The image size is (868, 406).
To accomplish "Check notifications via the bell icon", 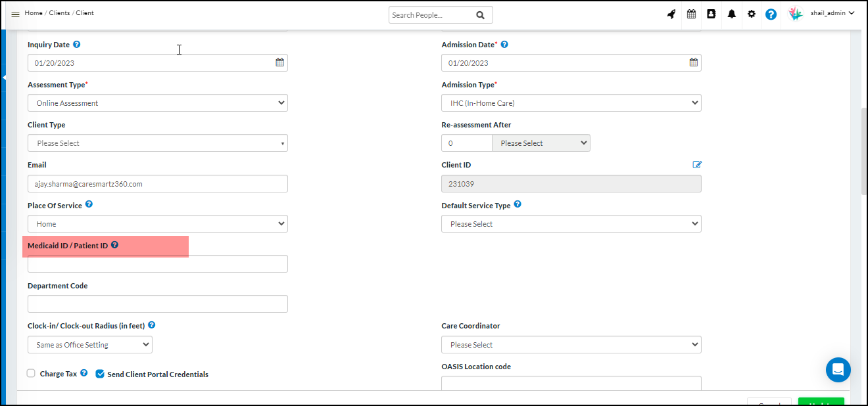I will [x=731, y=14].
